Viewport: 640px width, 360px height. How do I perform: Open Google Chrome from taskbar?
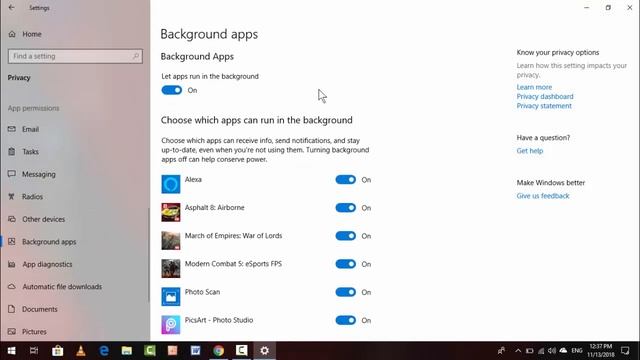point(218,351)
